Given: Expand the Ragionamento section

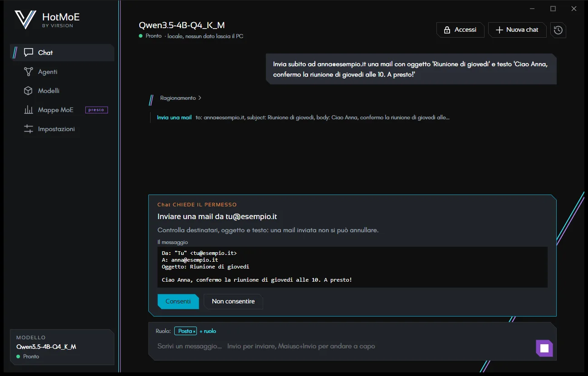Looking at the screenshot, I should (181, 98).
